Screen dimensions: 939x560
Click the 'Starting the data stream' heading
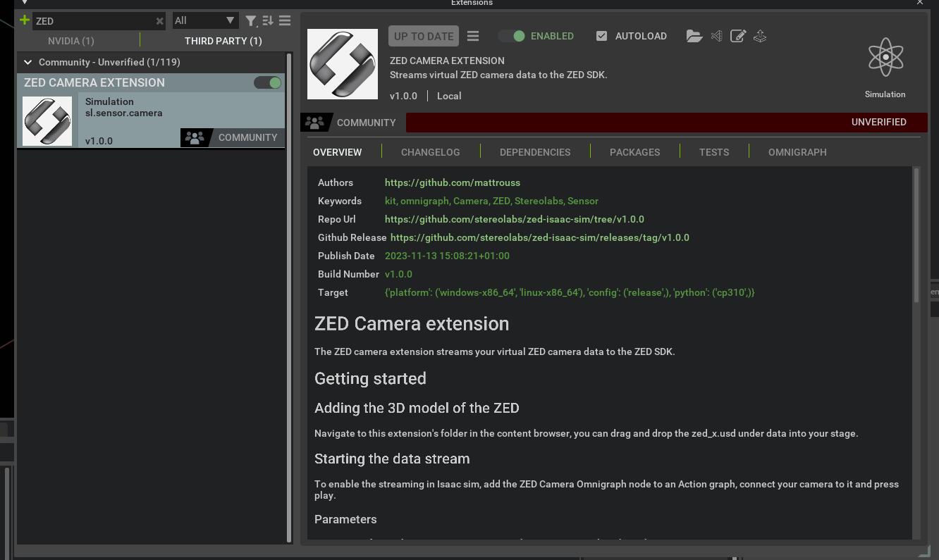tap(392, 459)
